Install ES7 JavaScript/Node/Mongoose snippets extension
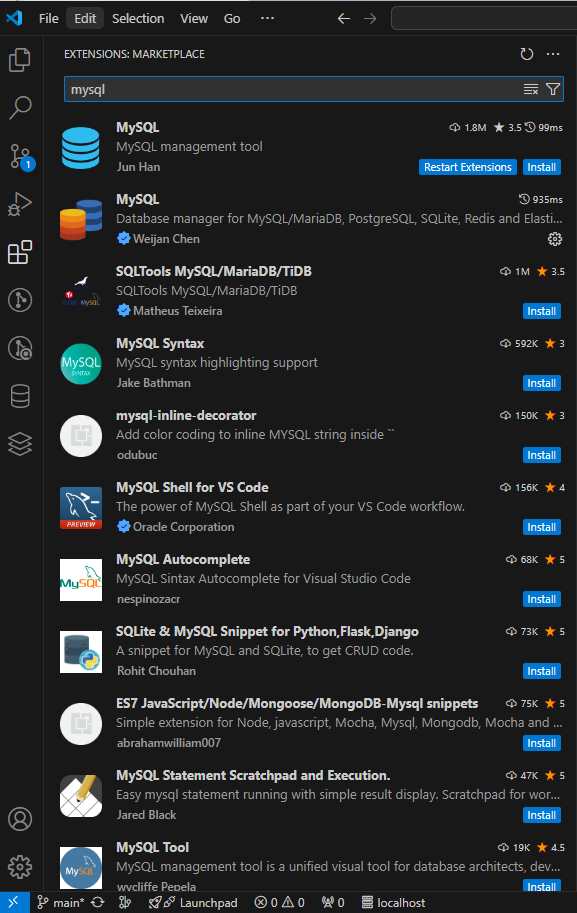The image size is (577, 913). point(541,743)
